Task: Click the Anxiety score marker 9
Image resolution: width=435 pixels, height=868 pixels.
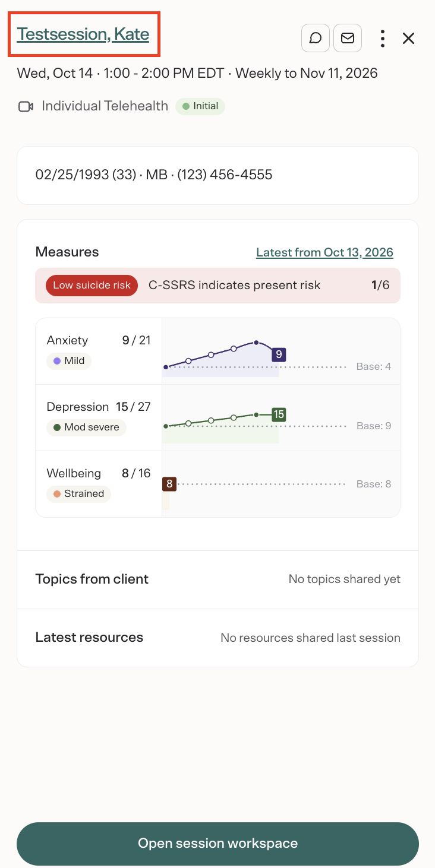Action: [x=279, y=355]
